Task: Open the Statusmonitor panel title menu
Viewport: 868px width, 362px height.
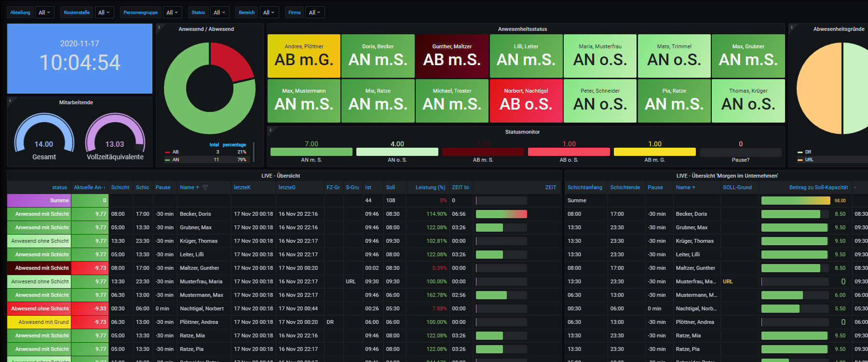Action: 522,132
